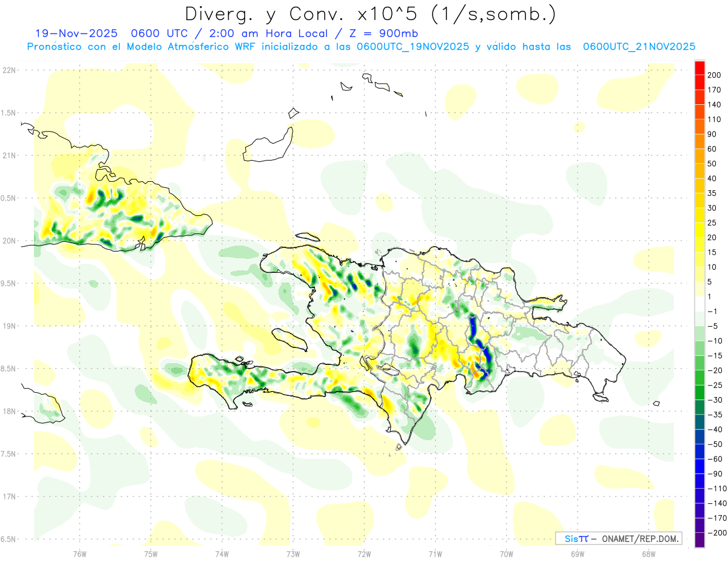
Task: Click the colorbar value '170'
Action: click(715, 90)
